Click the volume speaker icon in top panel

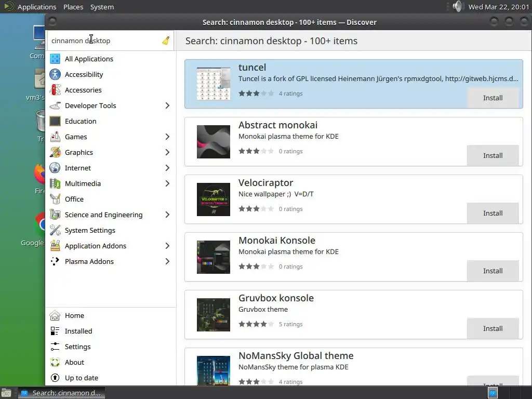pos(458,6)
